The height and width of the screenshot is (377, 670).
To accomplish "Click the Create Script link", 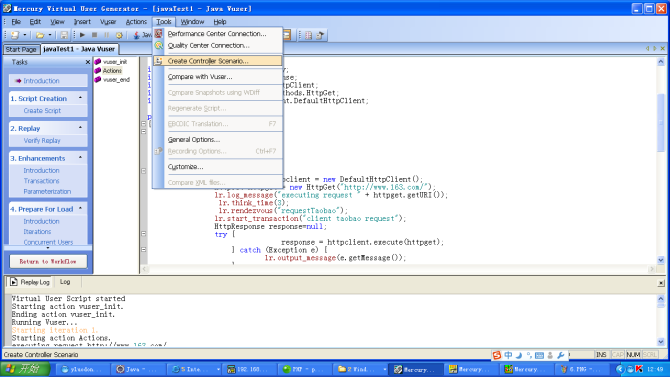I will tap(42, 111).
